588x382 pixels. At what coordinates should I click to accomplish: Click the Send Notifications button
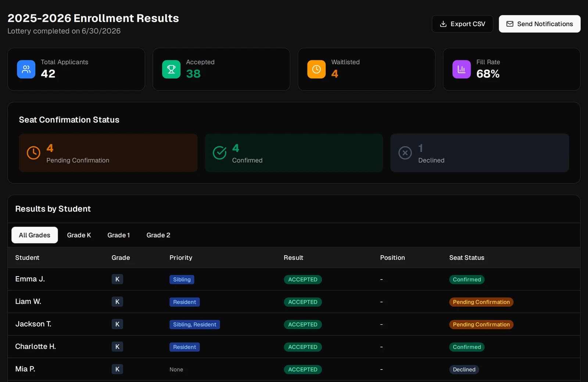tap(539, 24)
